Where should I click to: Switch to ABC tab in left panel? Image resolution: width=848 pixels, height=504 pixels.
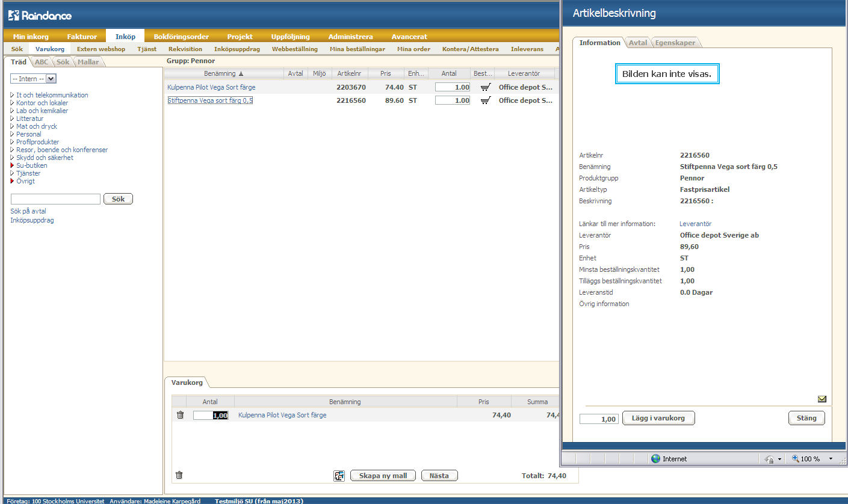click(42, 62)
